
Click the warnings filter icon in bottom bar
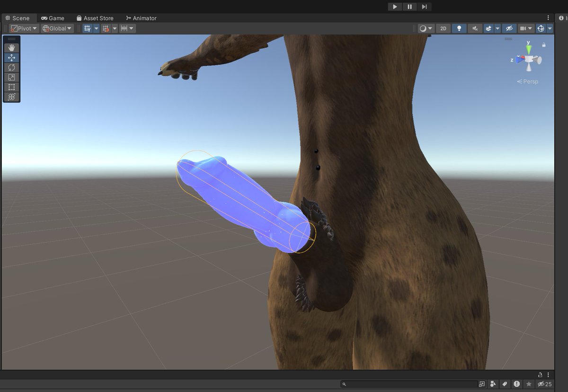coord(516,384)
